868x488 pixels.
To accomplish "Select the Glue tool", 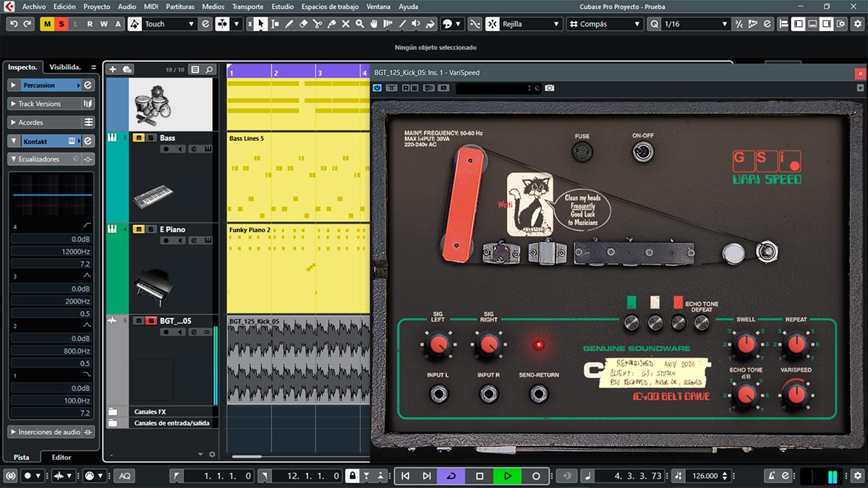I will (x=332, y=24).
